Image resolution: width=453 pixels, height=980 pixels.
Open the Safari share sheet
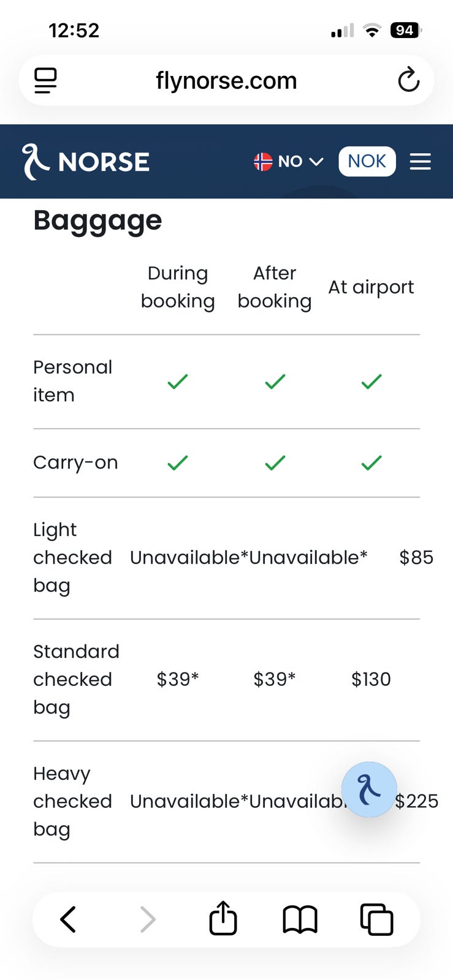pyautogui.click(x=223, y=919)
